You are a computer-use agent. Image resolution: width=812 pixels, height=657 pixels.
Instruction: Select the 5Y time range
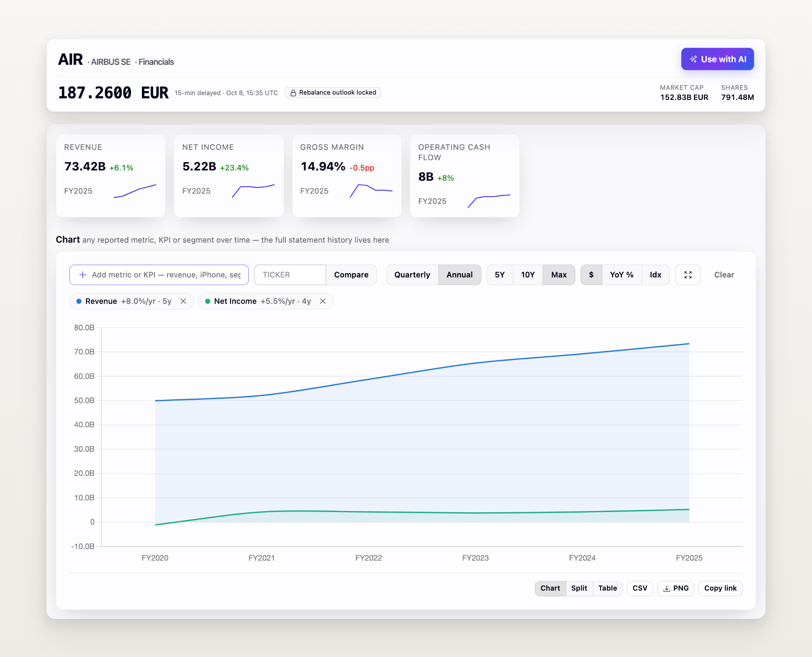[500, 275]
